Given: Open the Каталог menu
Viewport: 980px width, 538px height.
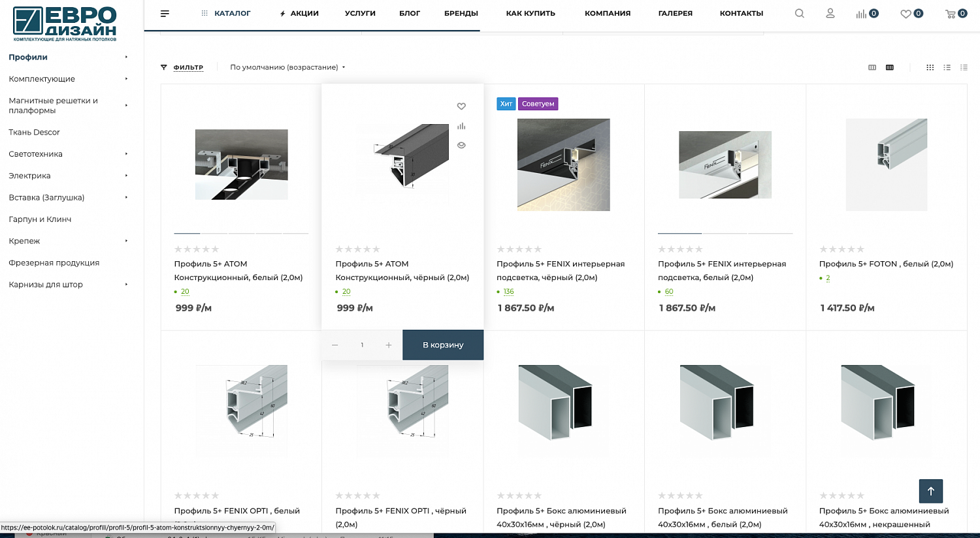Looking at the screenshot, I should click(225, 13).
